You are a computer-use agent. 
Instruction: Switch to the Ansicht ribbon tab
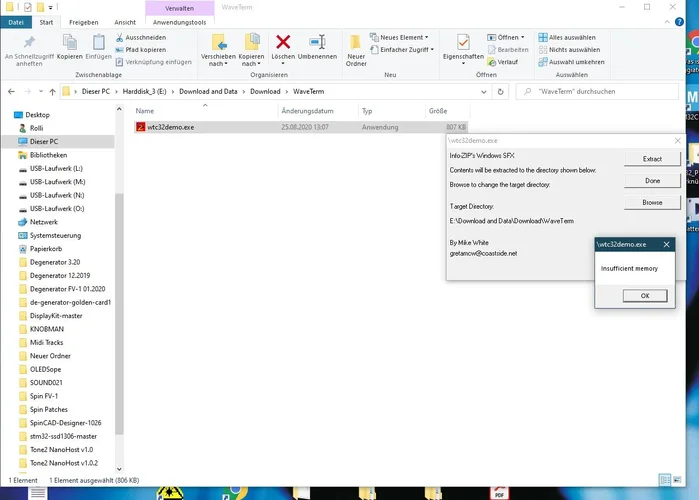(125, 21)
